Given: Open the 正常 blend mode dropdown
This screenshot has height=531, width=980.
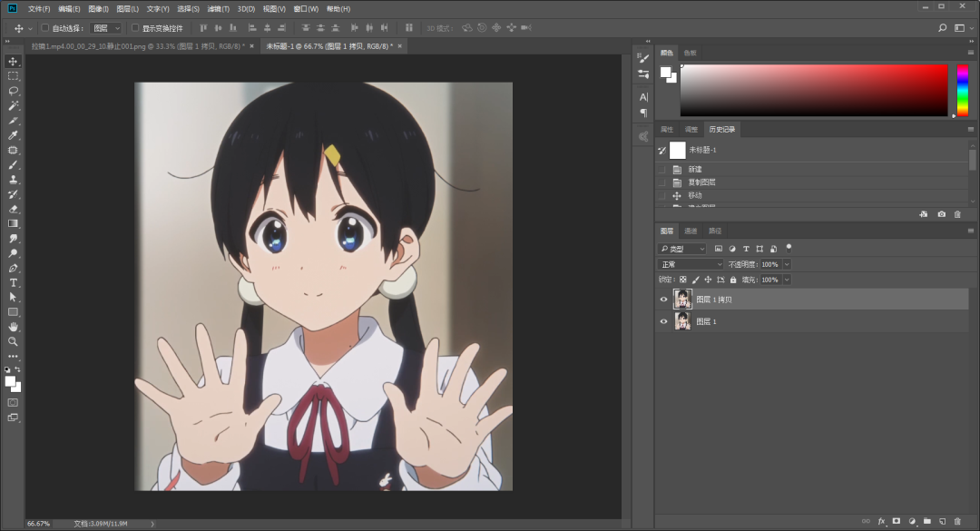Looking at the screenshot, I should (691, 264).
